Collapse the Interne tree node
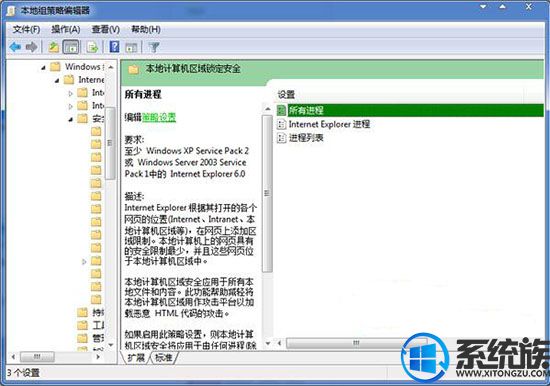This screenshot has width=550, height=386. tap(57, 81)
